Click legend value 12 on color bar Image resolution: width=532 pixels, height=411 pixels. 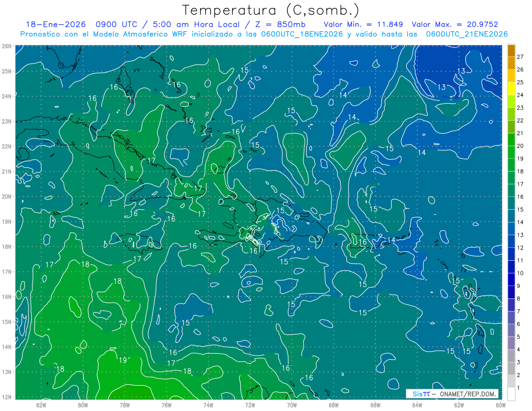[x=520, y=248]
